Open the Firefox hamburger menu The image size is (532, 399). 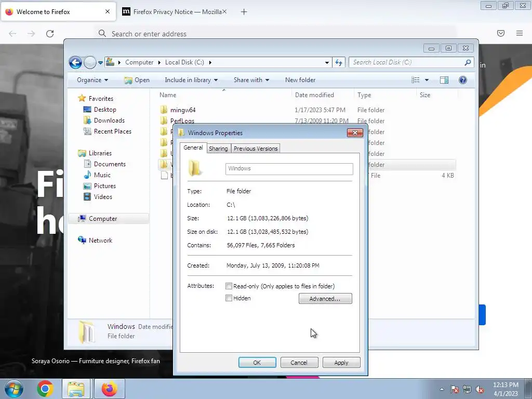click(x=520, y=33)
